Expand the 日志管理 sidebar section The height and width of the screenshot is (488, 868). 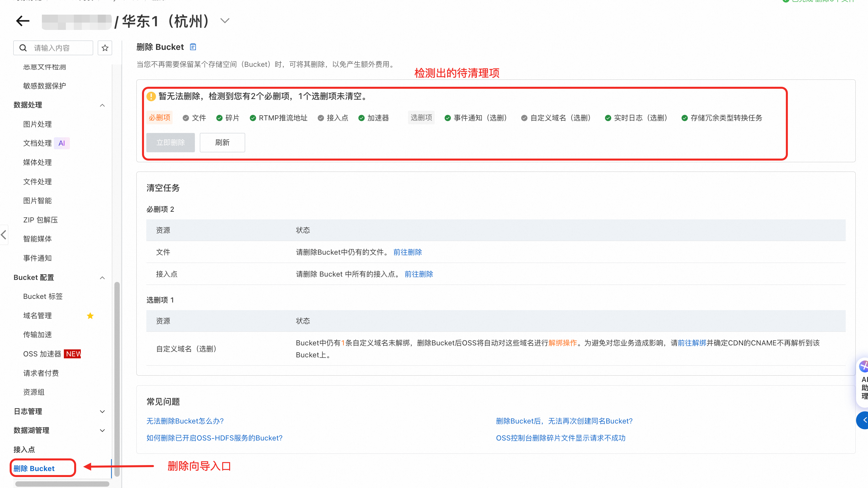[102, 412]
